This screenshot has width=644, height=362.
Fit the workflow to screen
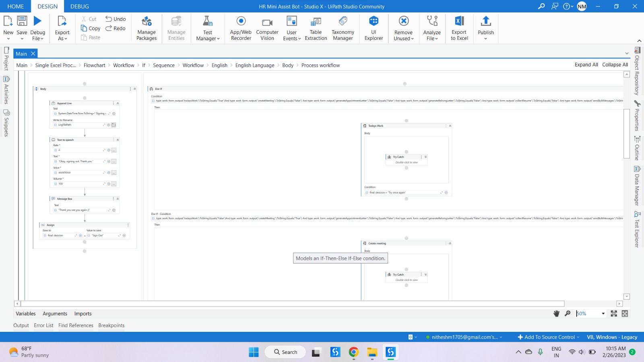click(614, 313)
